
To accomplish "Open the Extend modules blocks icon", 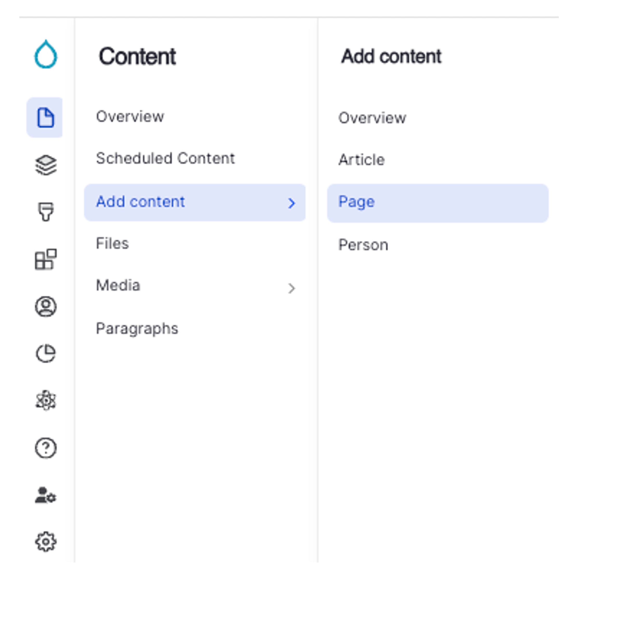I will 46,259.
